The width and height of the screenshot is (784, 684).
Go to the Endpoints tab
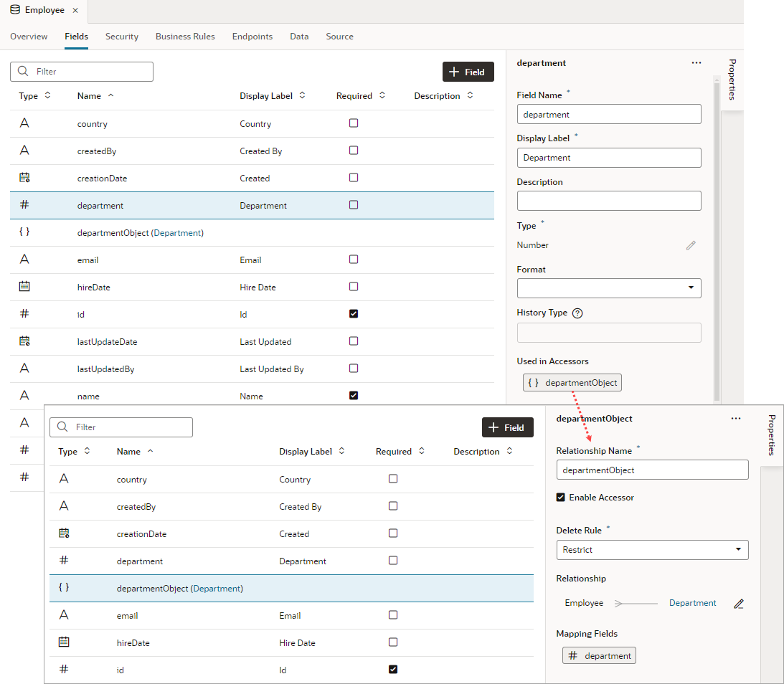click(x=252, y=37)
